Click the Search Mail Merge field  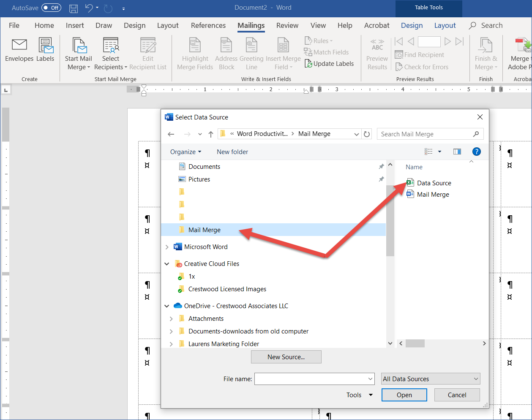tap(430, 134)
